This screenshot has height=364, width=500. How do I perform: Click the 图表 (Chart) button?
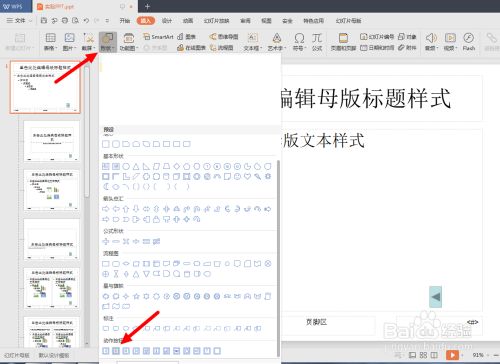(187, 37)
